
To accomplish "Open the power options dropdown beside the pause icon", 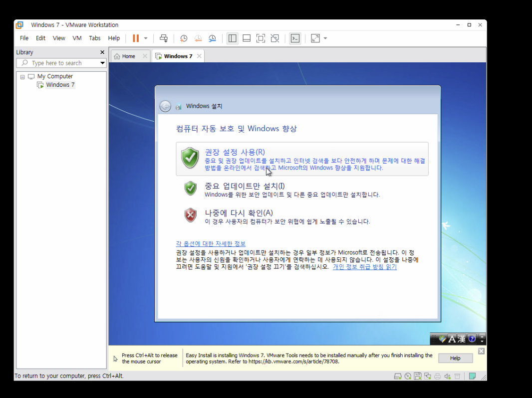I will (146, 38).
